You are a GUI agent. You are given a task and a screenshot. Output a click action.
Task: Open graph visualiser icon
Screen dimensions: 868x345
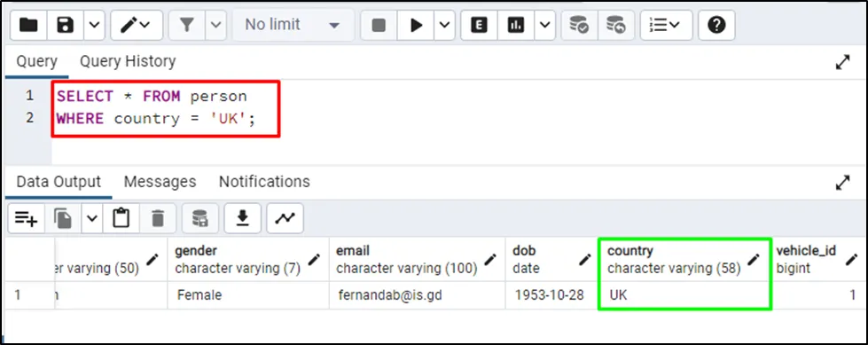[x=285, y=219]
